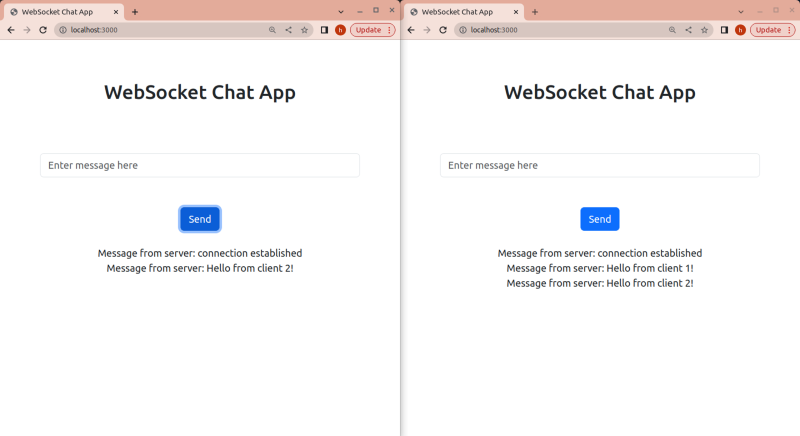Reload the page in right browser window
Image resolution: width=800 pixels, height=436 pixels.
click(x=443, y=30)
